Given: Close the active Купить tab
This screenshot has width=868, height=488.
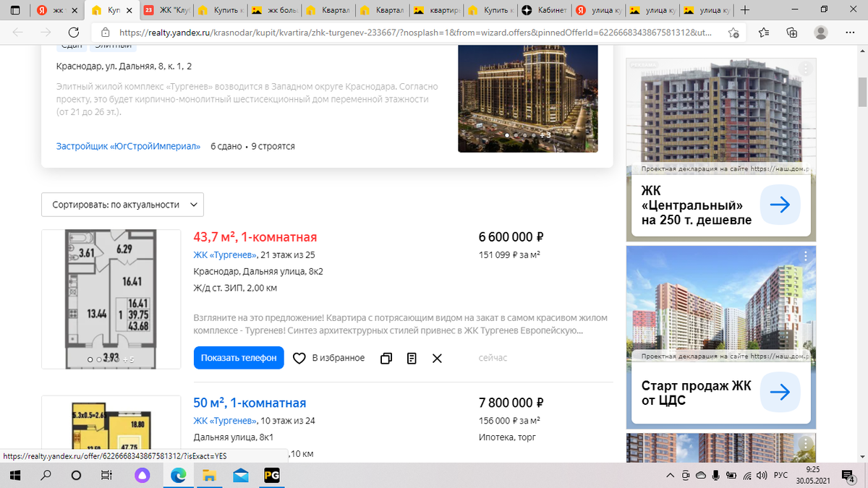Looking at the screenshot, I should pyautogui.click(x=129, y=11).
